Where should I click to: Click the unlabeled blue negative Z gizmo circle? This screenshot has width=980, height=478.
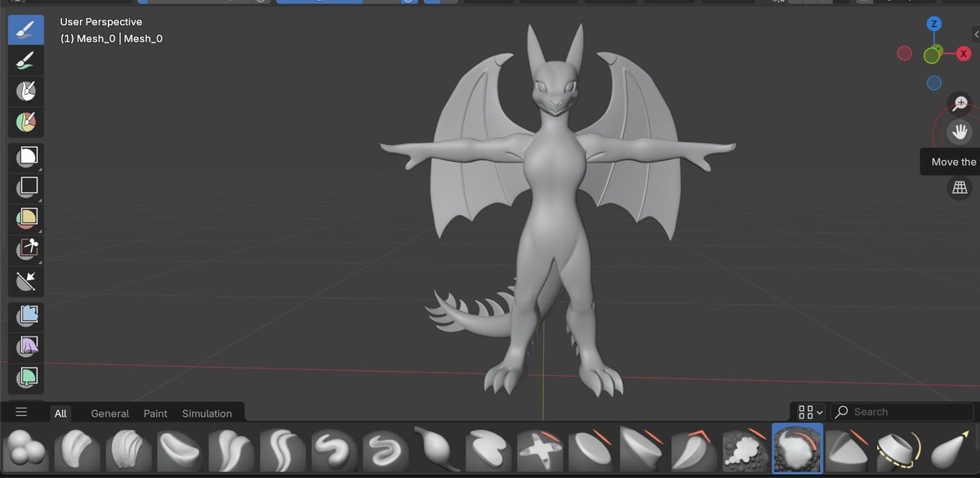934,83
